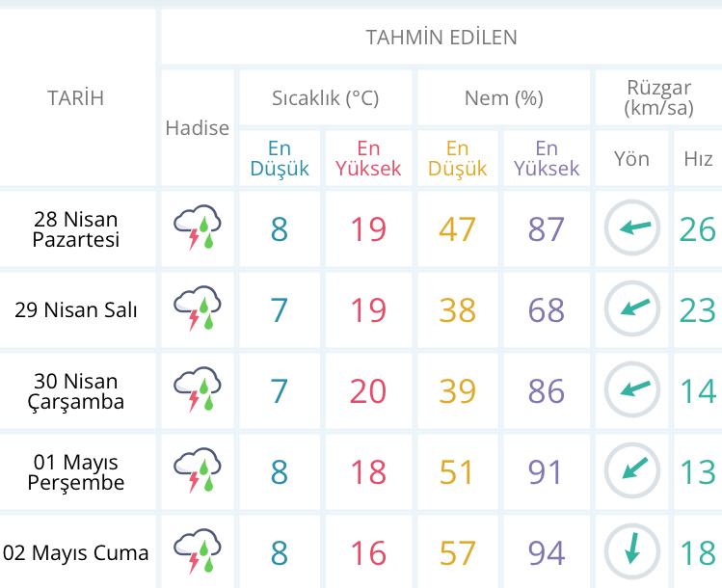Select the 02 Mayıs Cuma date cell
This screenshot has width=722, height=588.
click(76, 553)
